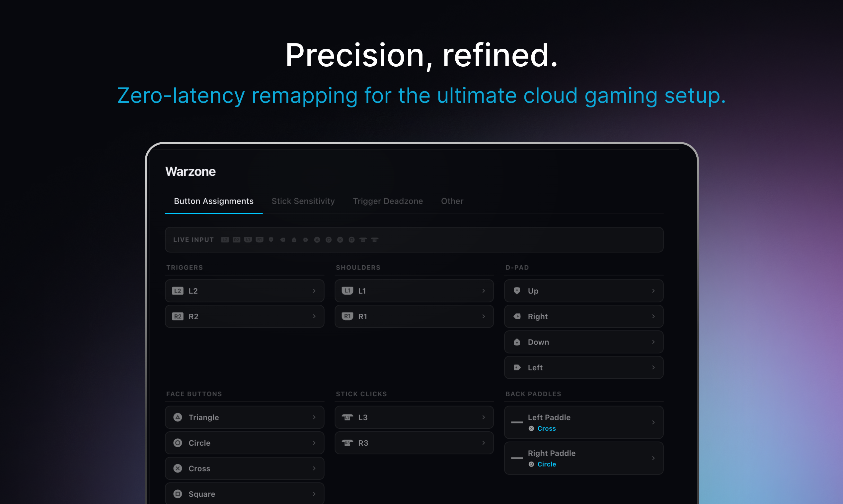Open the Trigger Deadzone tab
Image resolution: width=843 pixels, height=504 pixels.
[x=388, y=201]
